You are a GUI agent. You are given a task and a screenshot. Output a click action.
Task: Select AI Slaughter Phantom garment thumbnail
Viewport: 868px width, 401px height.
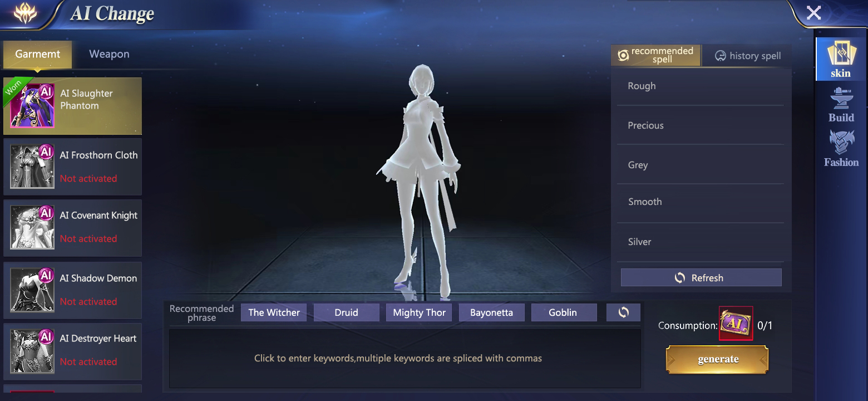[x=32, y=106]
